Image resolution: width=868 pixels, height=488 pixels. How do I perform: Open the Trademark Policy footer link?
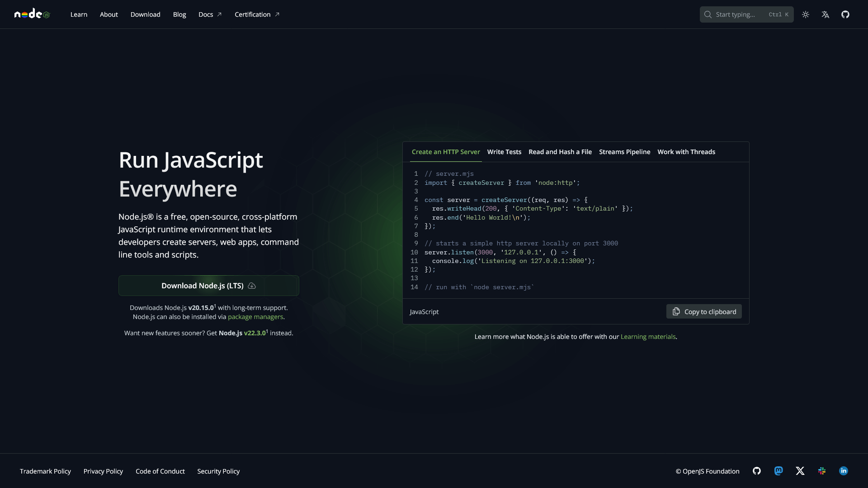45,471
